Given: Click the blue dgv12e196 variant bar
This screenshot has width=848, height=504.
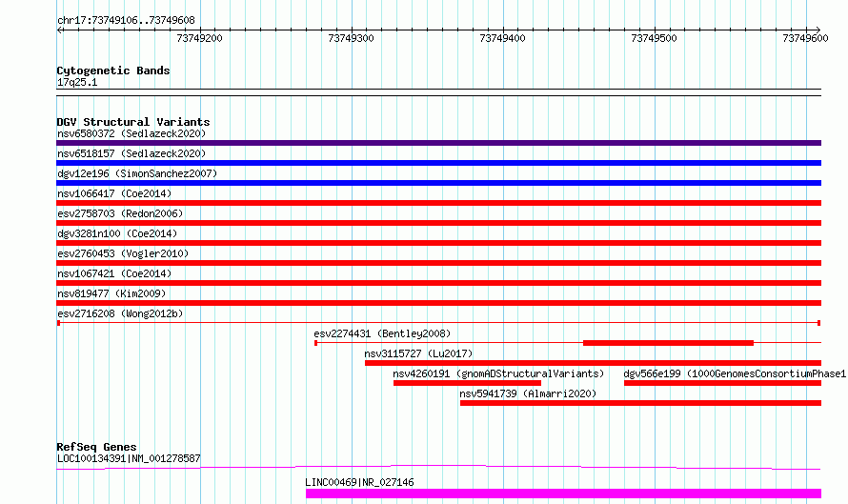Looking at the screenshot, I should click(x=438, y=183).
